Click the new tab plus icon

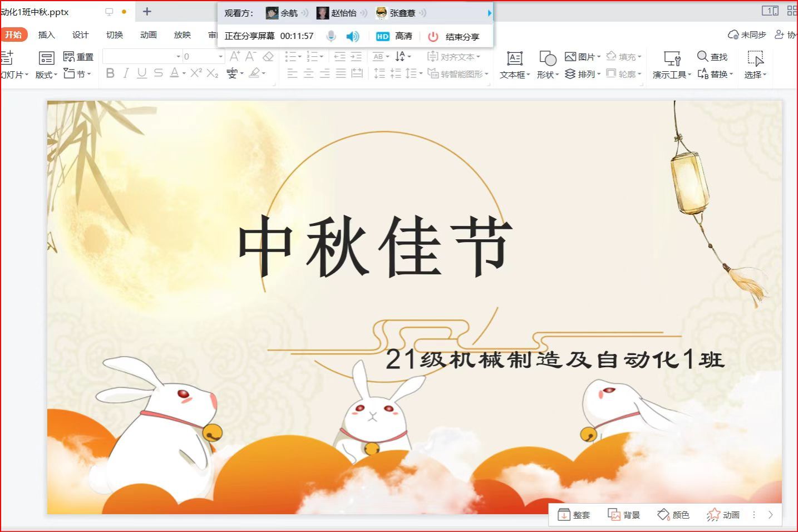pyautogui.click(x=147, y=11)
